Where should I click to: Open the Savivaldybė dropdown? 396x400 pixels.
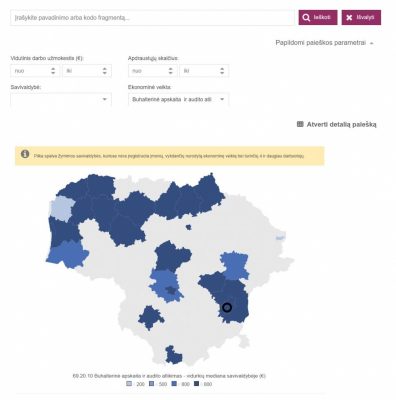[x=61, y=99]
